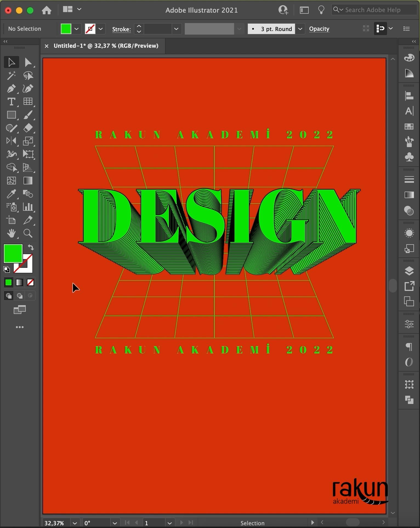Select the Magic Wand tool
Viewport: 420px width, 528px height.
[11, 75]
